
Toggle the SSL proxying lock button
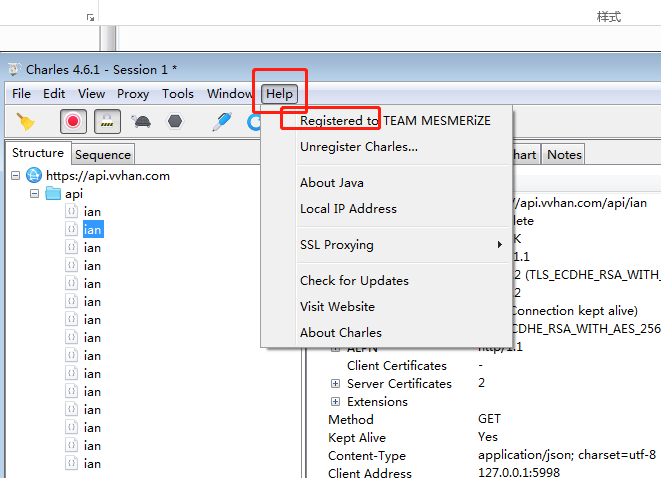pos(107,121)
